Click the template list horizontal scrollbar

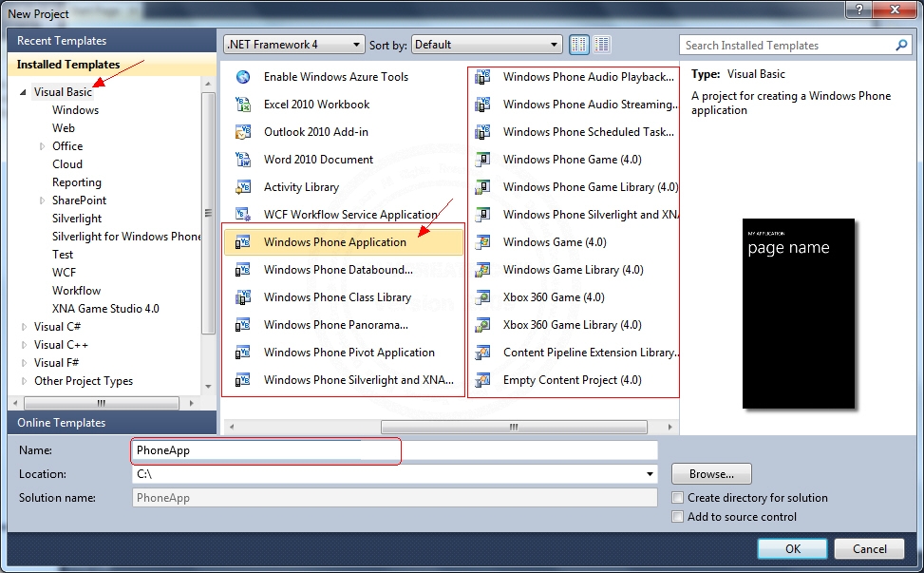pos(514,427)
